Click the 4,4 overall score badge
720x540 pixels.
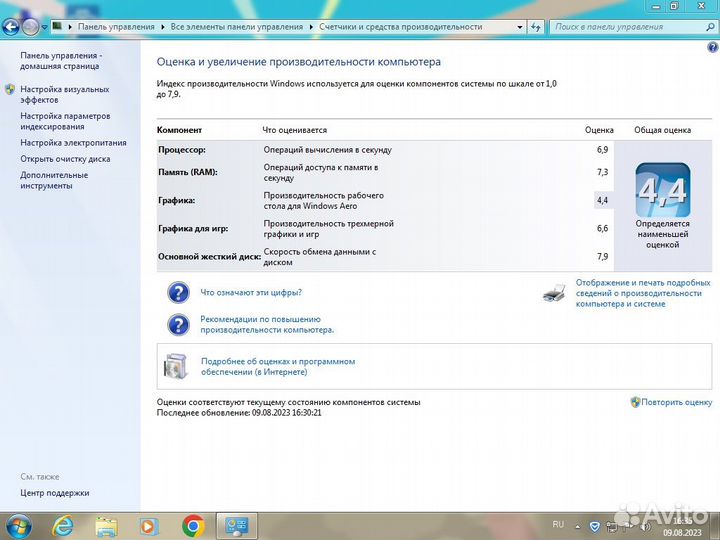[x=663, y=190]
